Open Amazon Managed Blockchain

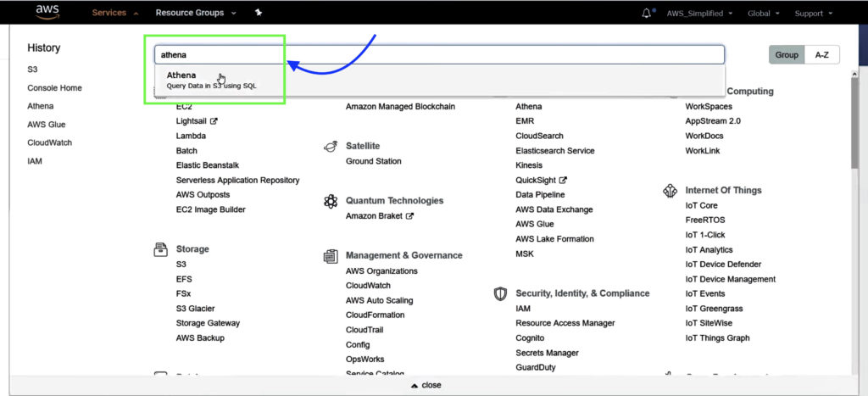click(400, 106)
